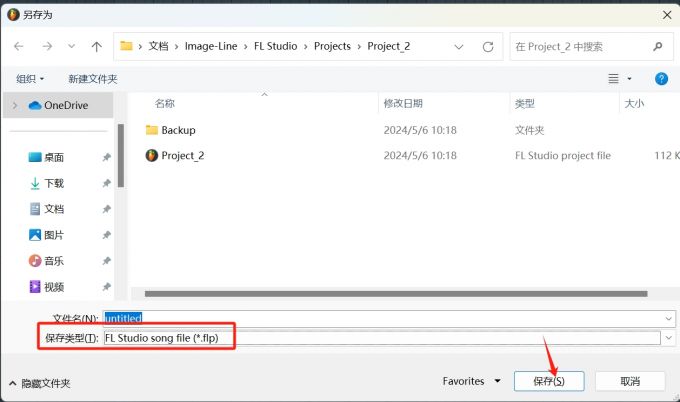This screenshot has height=402, width=680.
Task: Open 下载 in quick access
Action: pyautogui.click(x=54, y=183)
